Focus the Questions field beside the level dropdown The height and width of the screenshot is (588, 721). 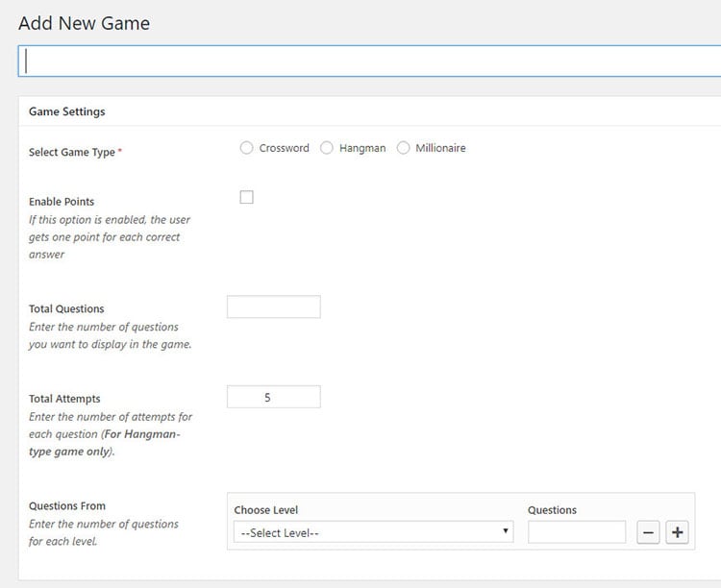pyautogui.click(x=576, y=532)
